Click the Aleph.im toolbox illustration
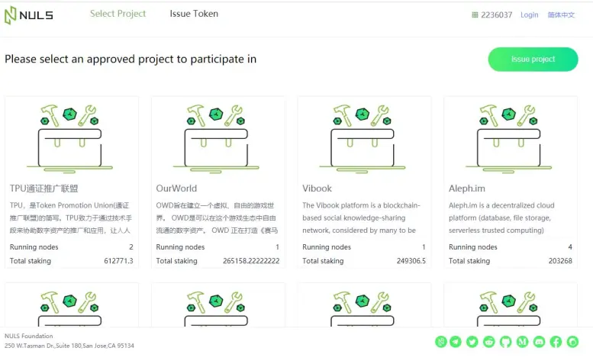Viewport: 593px width, 364px height. (508, 139)
